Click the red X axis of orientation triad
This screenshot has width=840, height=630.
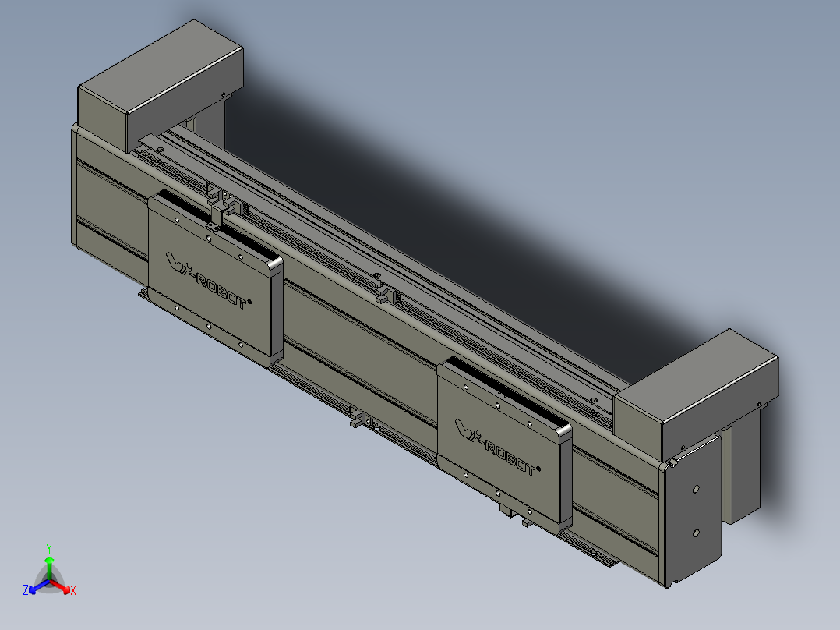(60, 586)
